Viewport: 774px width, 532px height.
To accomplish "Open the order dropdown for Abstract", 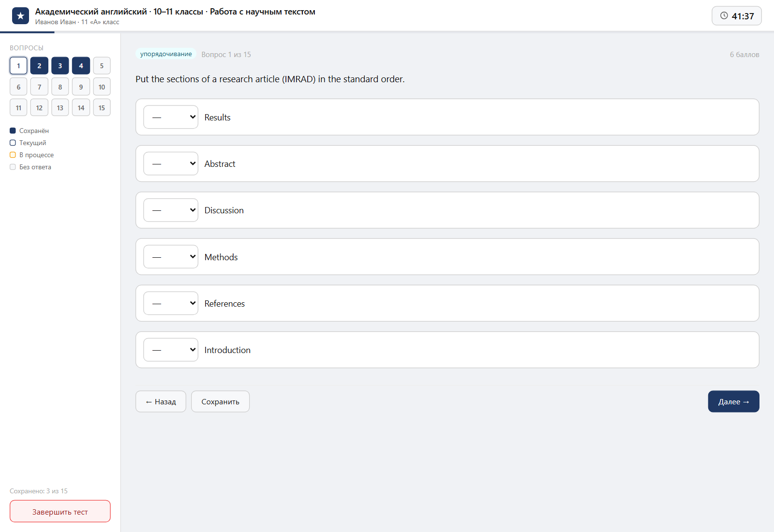I will (171, 163).
